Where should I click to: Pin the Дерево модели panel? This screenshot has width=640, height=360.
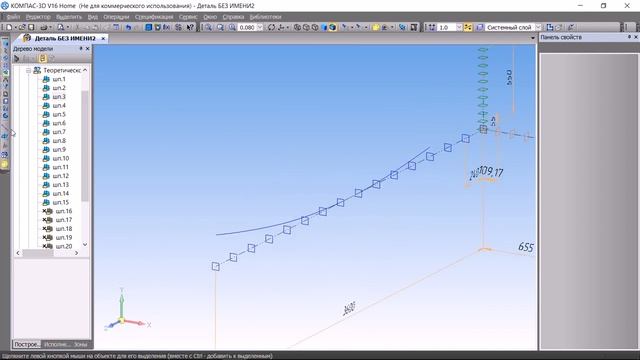[81, 49]
